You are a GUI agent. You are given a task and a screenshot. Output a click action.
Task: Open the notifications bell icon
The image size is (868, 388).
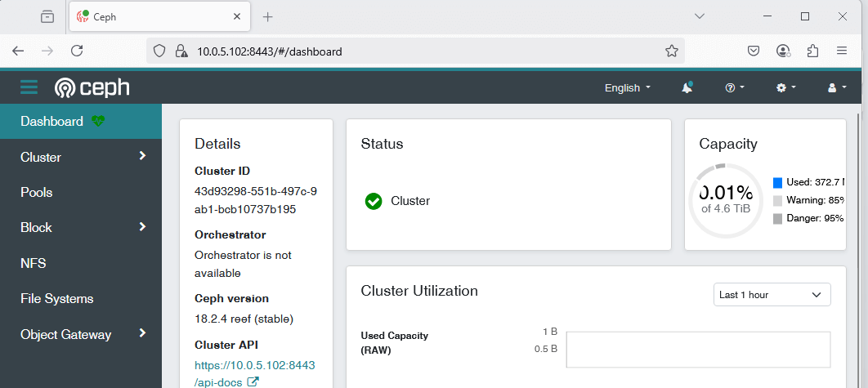click(687, 87)
